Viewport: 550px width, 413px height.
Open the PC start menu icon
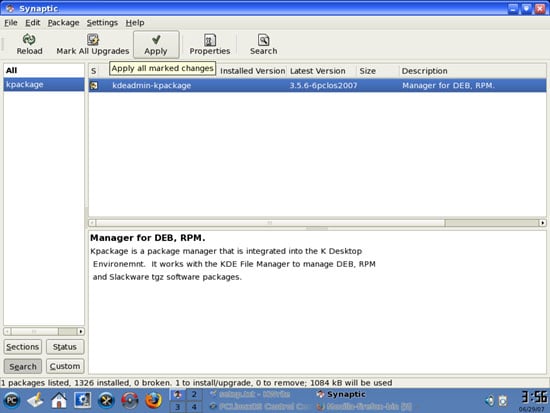(12, 400)
